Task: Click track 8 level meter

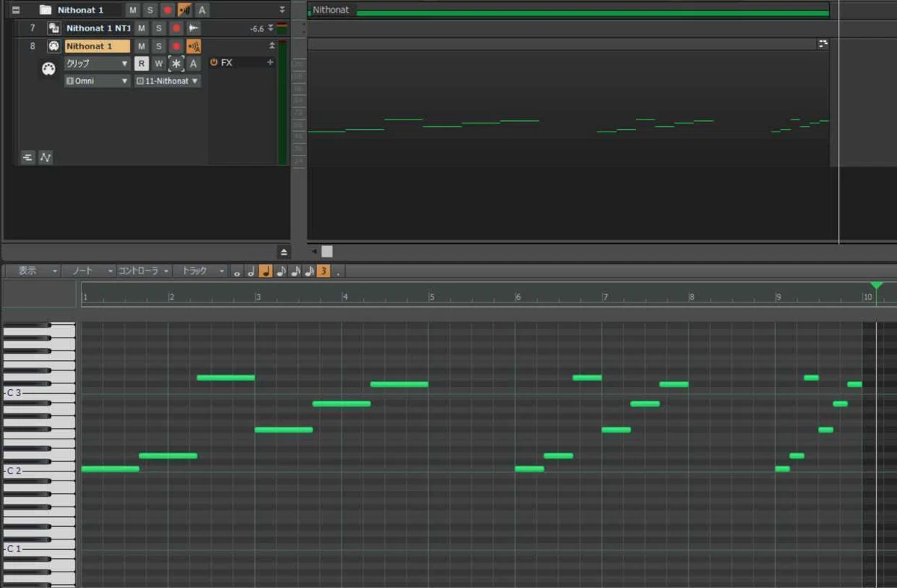Action: [283, 102]
